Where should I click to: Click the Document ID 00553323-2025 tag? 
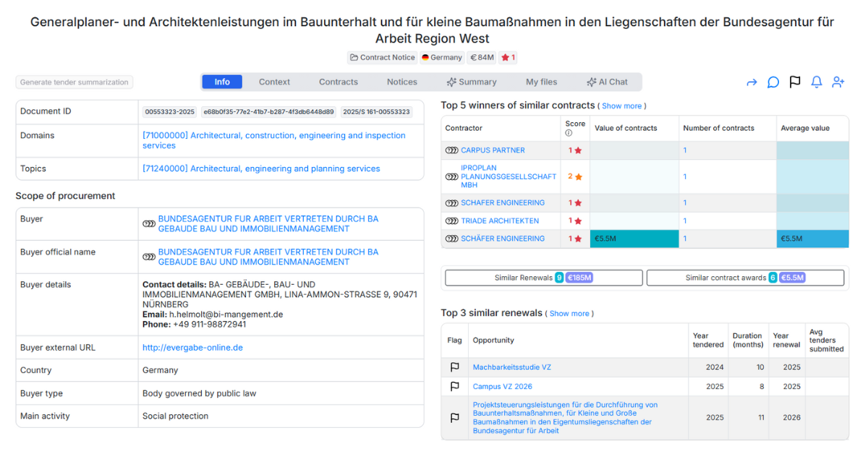169,112
